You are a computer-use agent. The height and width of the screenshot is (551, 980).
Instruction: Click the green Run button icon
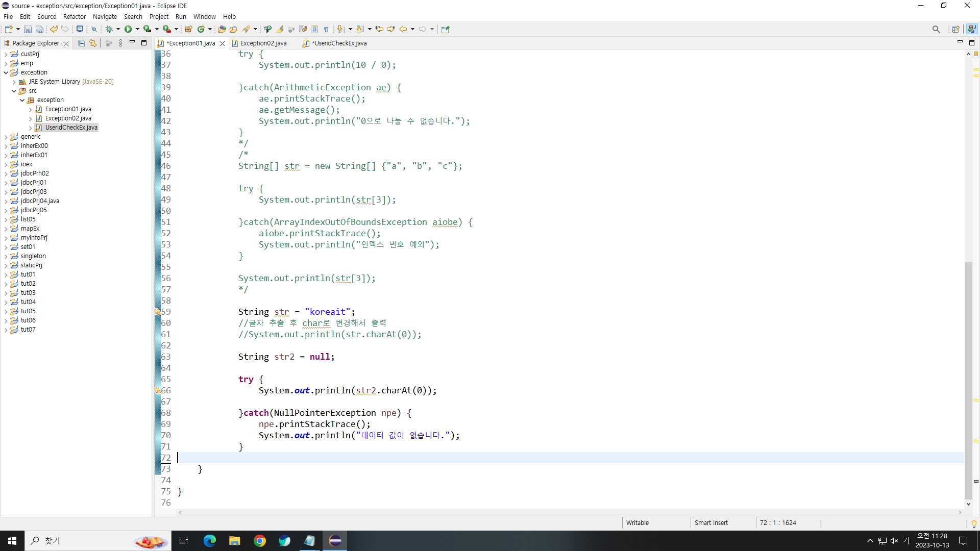pos(128,29)
